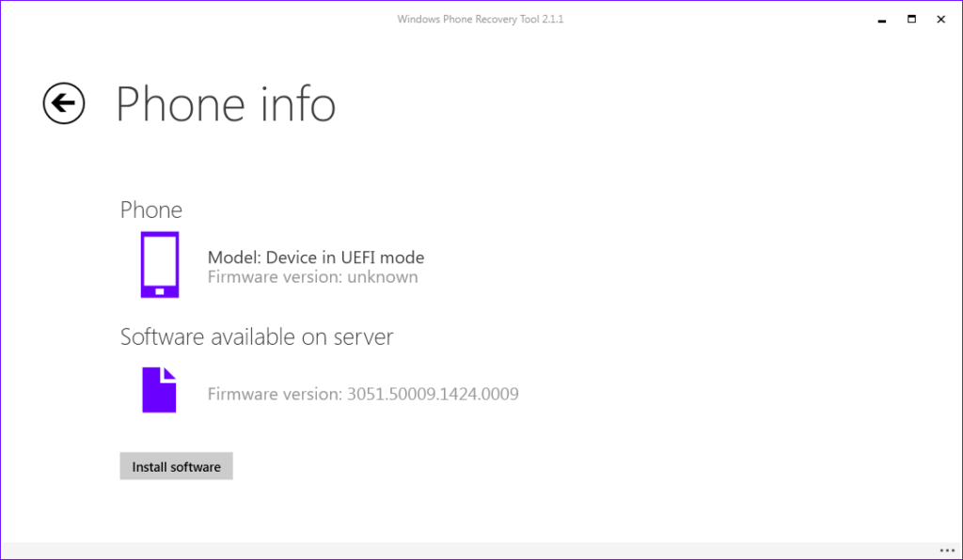Maximize the Recovery Tool window
This screenshot has width=963, height=560.
911,19
